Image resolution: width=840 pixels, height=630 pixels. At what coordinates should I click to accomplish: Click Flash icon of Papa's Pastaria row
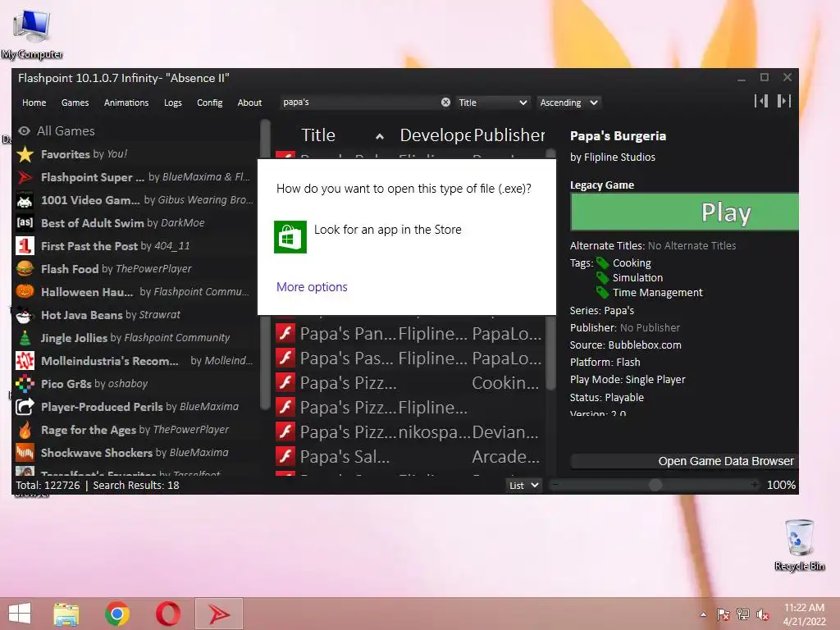click(285, 358)
